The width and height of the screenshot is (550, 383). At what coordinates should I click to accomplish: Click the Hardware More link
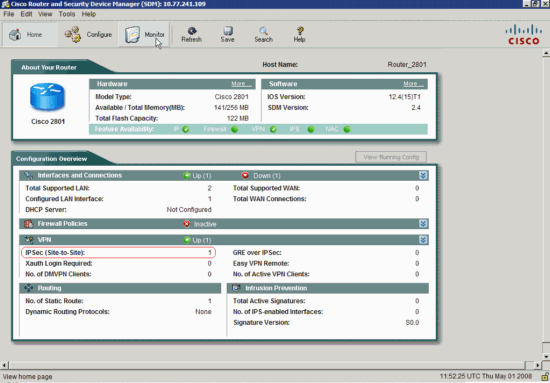click(241, 84)
